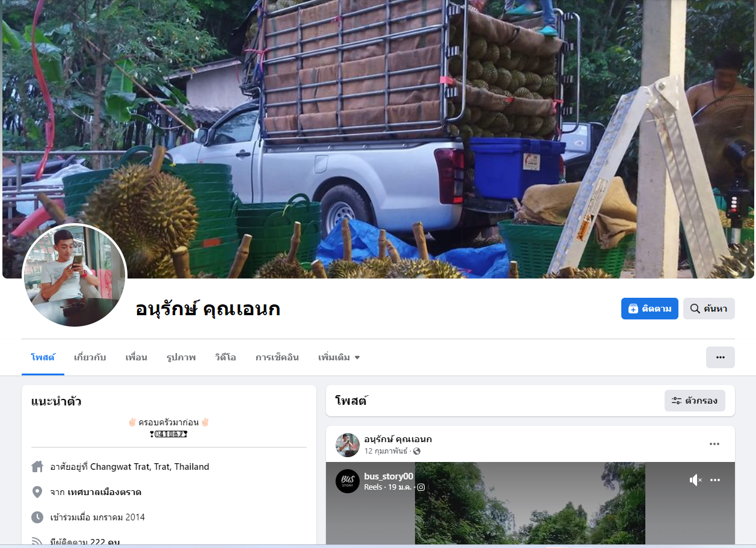The image size is (756, 548).
Task: Switch to the เกี่ยวกับ tab
Action: pyautogui.click(x=90, y=357)
